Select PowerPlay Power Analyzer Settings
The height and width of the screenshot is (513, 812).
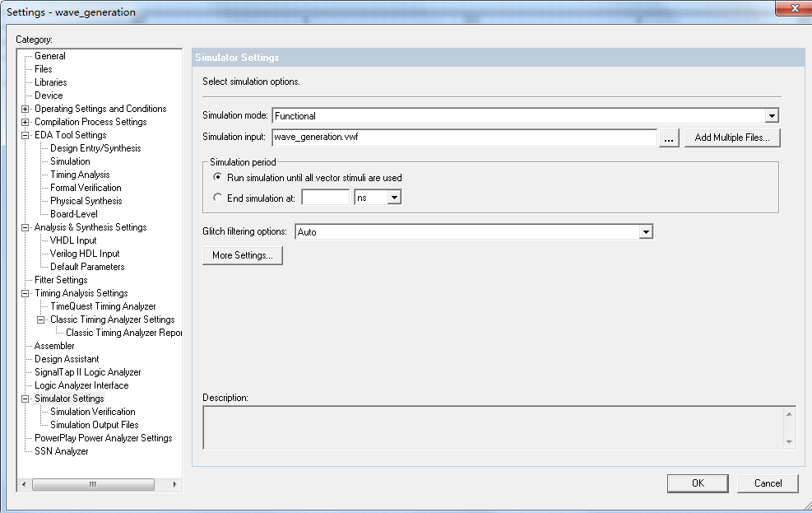click(103, 438)
